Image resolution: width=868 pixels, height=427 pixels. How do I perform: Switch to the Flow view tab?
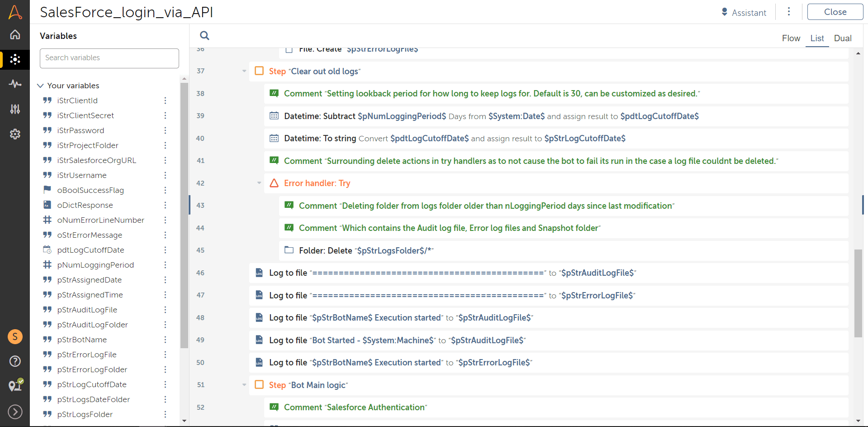pos(791,38)
